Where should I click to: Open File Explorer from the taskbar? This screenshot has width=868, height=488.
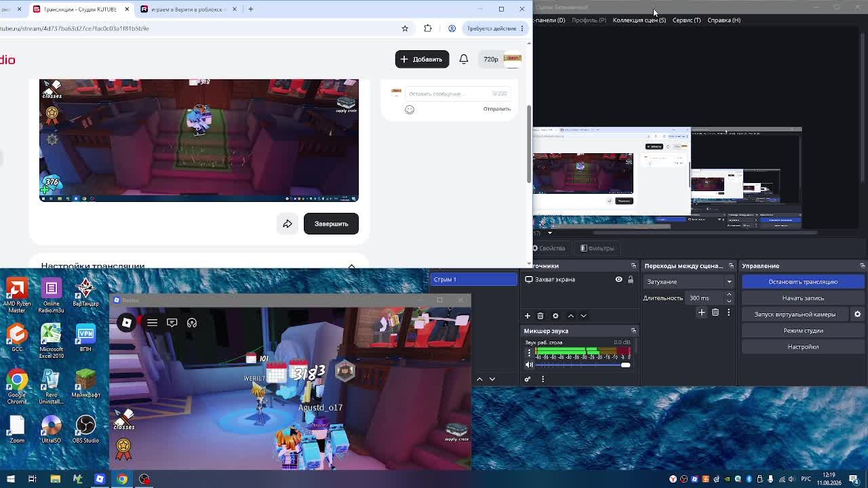click(x=55, y=479)
